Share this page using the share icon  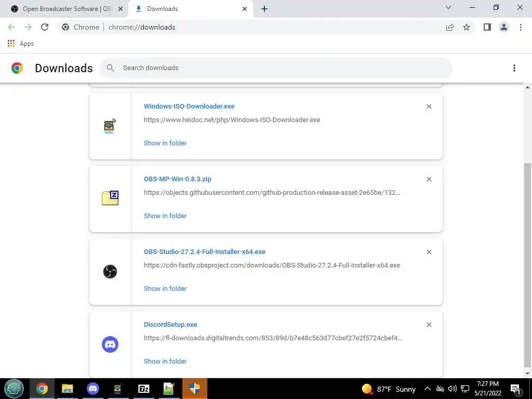point(450,27)
